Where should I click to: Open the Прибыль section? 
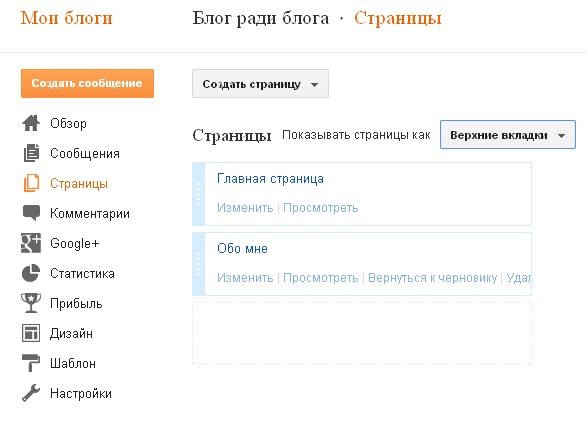(76, 304)
